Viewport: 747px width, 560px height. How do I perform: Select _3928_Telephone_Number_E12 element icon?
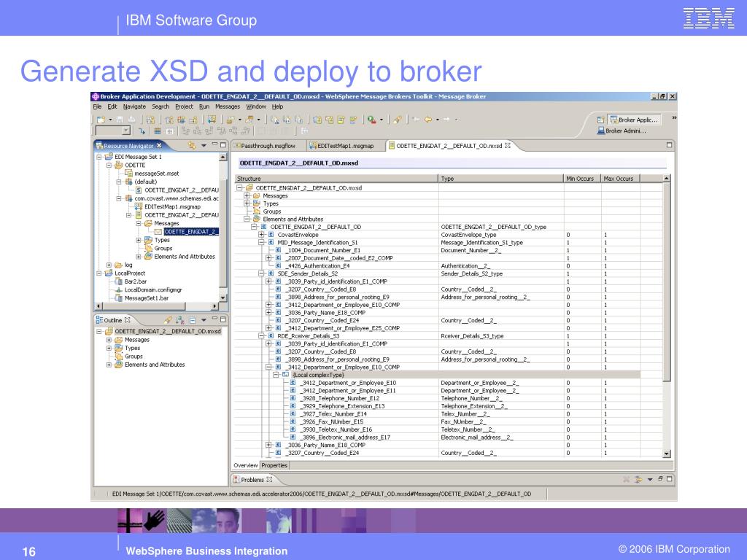[293, 398]
